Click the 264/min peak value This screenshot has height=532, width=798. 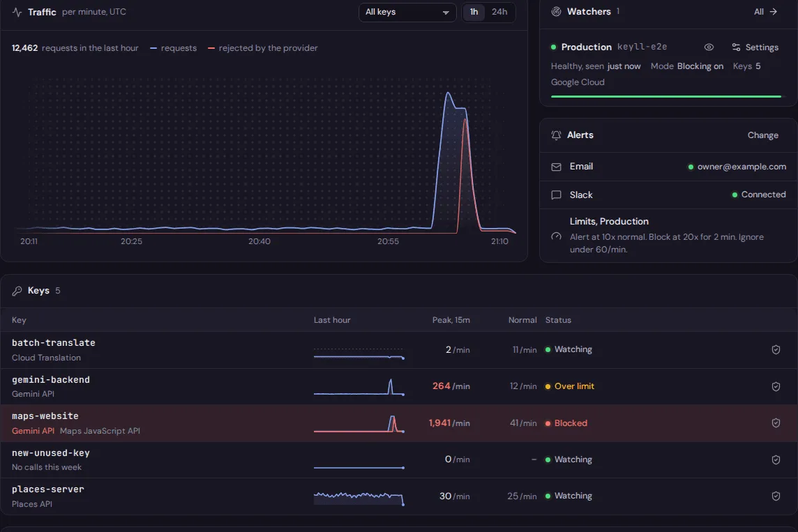click(451, 386)
